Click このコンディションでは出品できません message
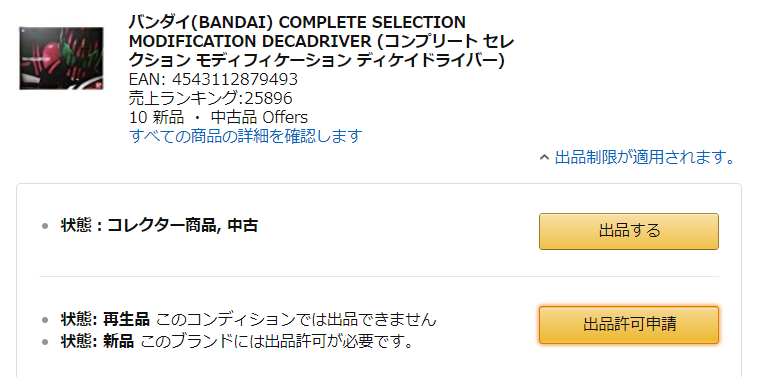 click(296, 320)
